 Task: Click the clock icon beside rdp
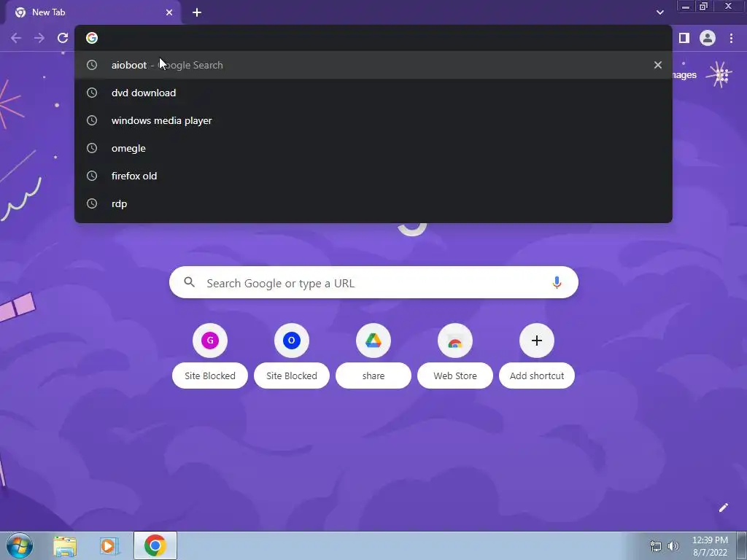click(92, 203)
